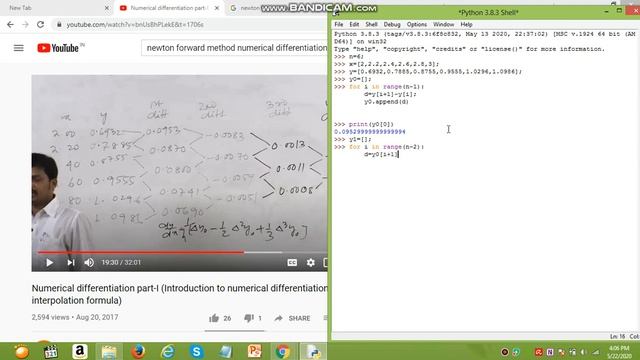Launch Firefox from the taskbar
This screenshot has height=360, width=640.
tap(138, 351)
